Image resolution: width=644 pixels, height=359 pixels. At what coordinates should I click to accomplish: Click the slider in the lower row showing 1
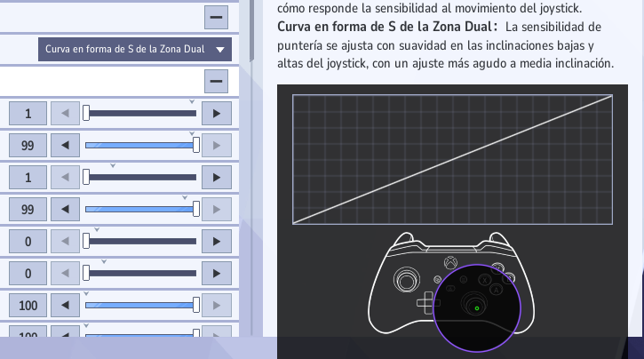coord(141,178)
